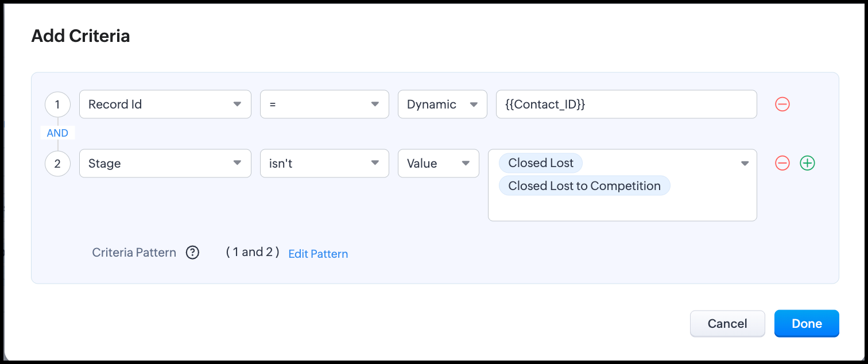Select the Closed Lost to Competition tag
Image resolution: width=868 pixels, height=364 pixels.
584,186
